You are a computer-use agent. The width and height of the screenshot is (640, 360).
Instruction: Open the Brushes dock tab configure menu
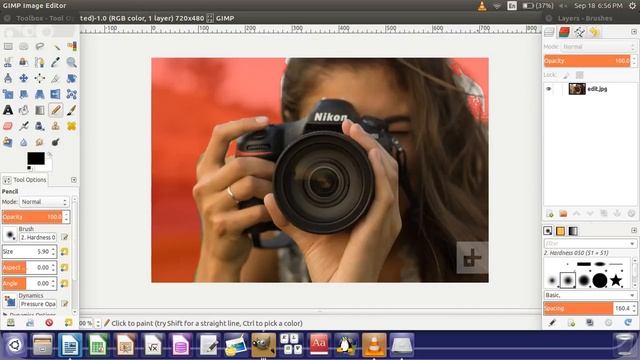[x=633, y=231]
